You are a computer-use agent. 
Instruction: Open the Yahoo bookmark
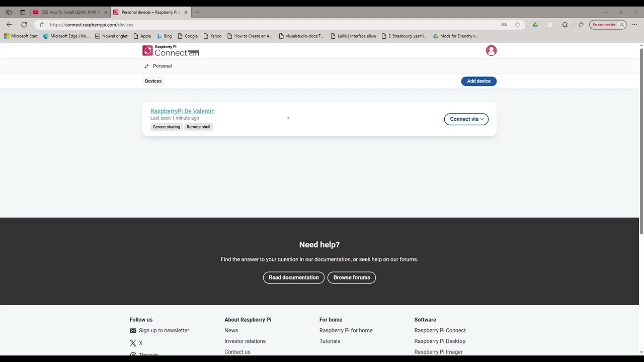tap(212, 36)
